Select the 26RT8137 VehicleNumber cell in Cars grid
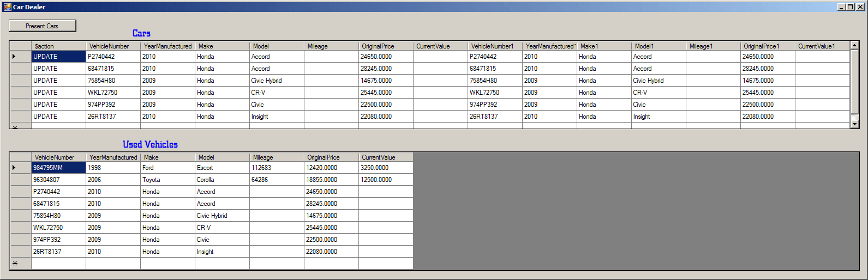 (113, 117)
